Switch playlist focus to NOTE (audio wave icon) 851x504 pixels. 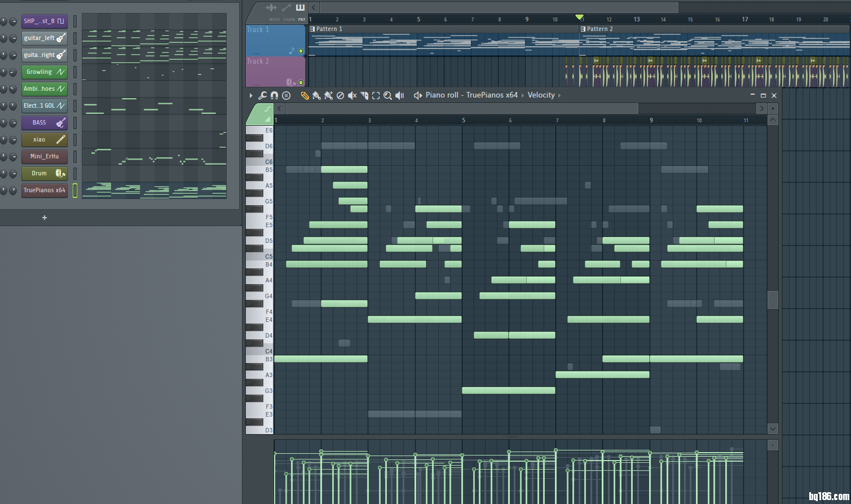click(271, 8)
